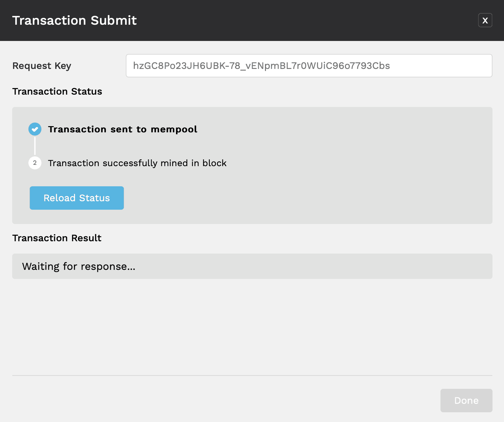Click the Request Key input field
The image size is (504, 422).
(309, 66)
